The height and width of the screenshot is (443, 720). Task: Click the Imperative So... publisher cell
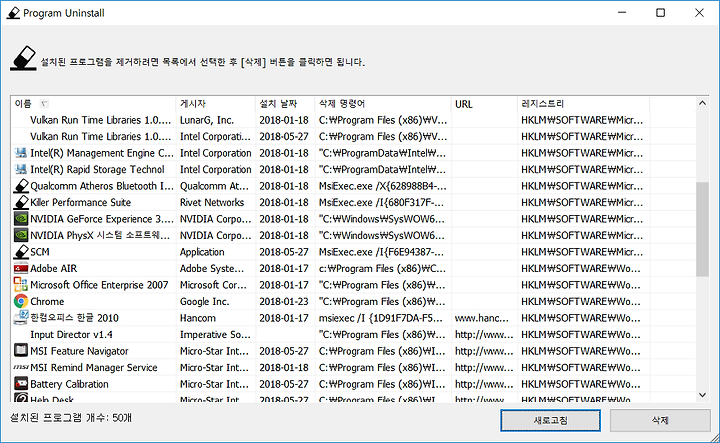(x=215, y=335)
